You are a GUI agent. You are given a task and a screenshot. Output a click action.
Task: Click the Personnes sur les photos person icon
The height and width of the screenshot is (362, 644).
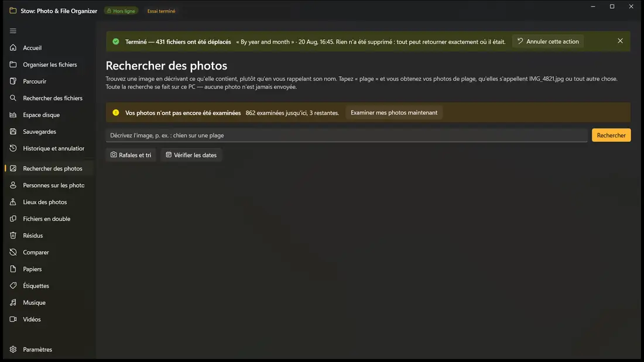coord(13,185)
